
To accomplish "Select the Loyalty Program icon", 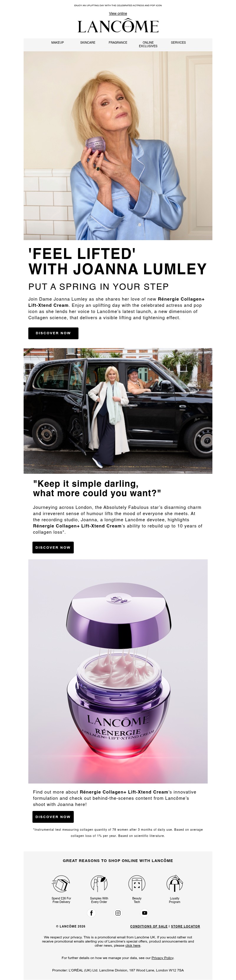I will point(175,883).
